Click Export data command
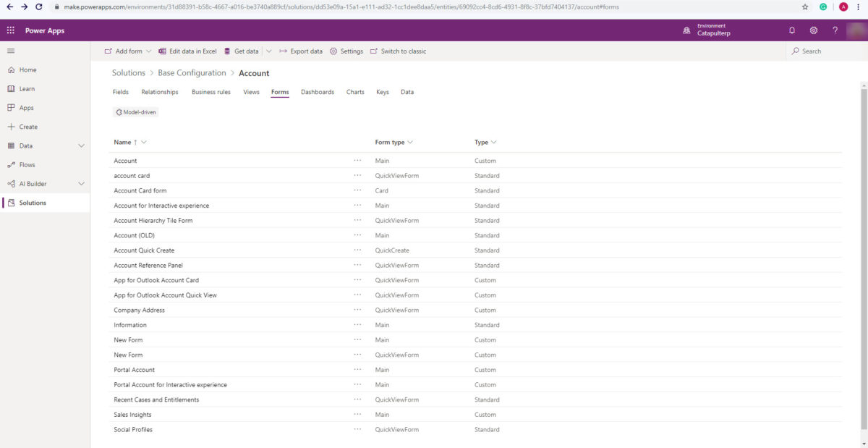This screenshot has width=868, height=448. point(301,51)
